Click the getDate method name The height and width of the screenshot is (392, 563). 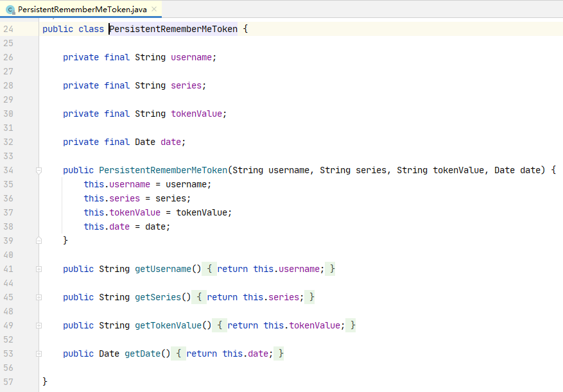148,354
